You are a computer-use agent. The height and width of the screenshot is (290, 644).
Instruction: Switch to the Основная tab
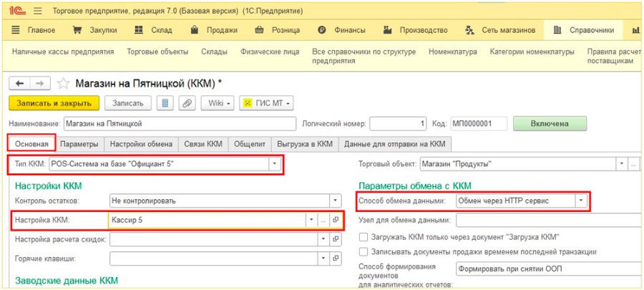[32, 144]
